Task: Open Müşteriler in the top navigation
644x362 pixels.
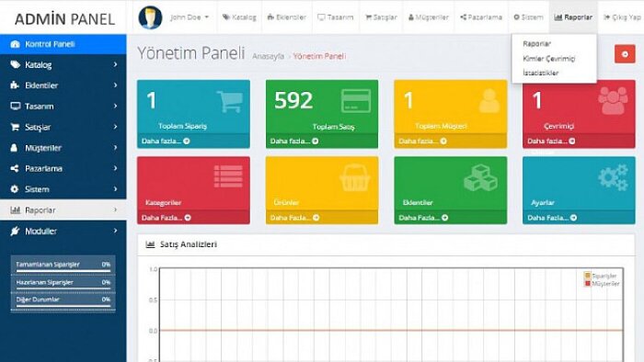Action: click(429, 17)
